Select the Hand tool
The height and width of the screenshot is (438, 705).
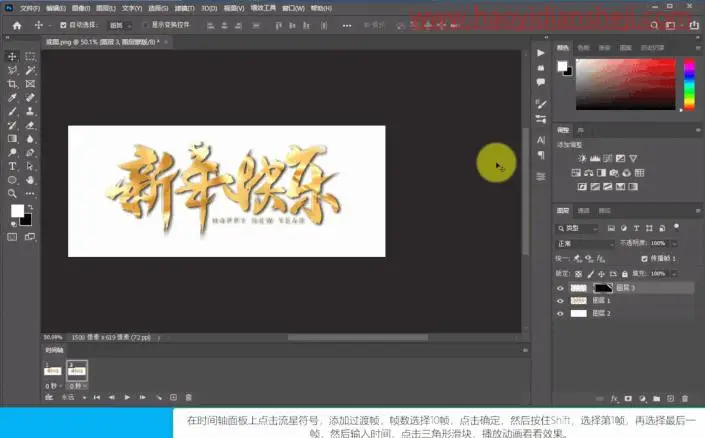(30, 180)
